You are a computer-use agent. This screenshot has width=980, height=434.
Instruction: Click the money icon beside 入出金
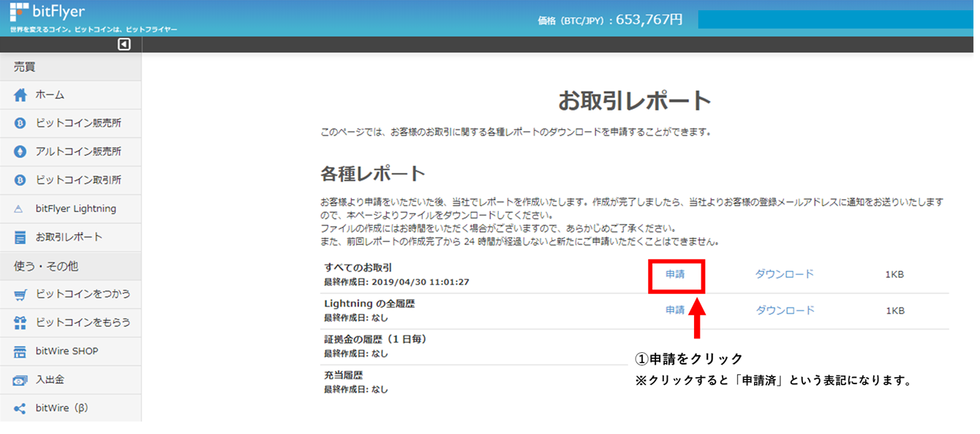click(20, 380)
